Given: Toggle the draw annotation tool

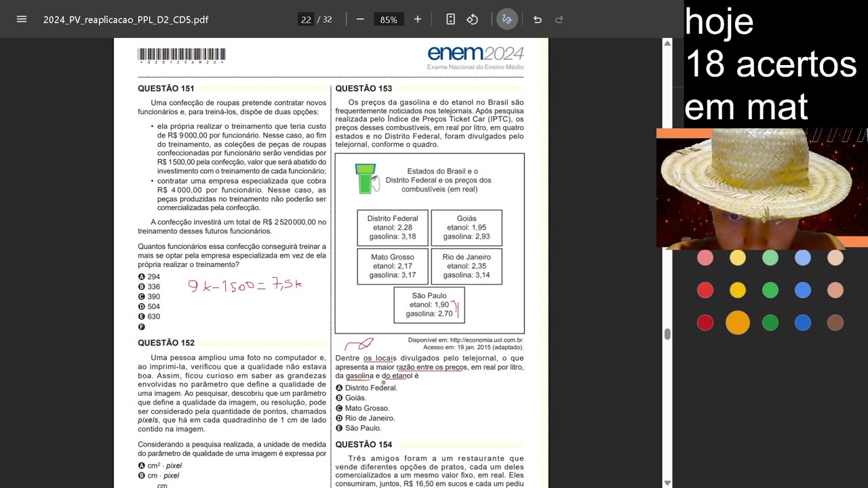Looking at the screenshot, I should click(x=507, y=19).
